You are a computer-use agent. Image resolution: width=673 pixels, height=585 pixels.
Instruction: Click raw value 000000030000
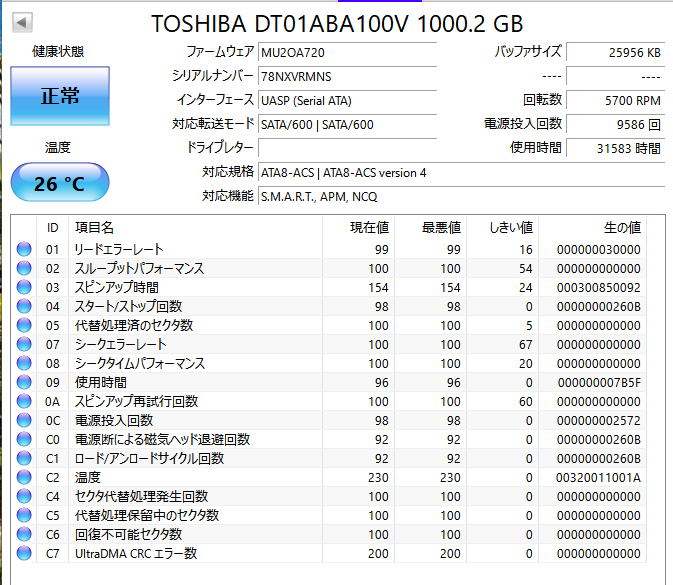[599, 250]
